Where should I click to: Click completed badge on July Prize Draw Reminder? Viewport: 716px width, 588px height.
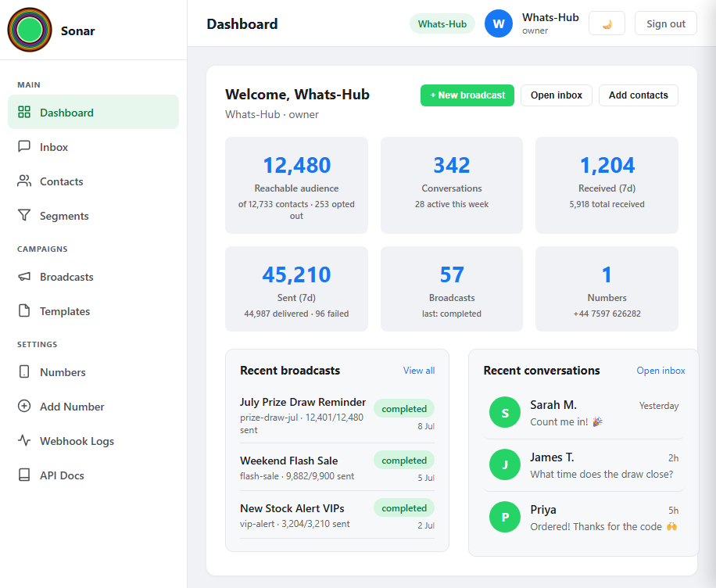[x=404, y=409]
